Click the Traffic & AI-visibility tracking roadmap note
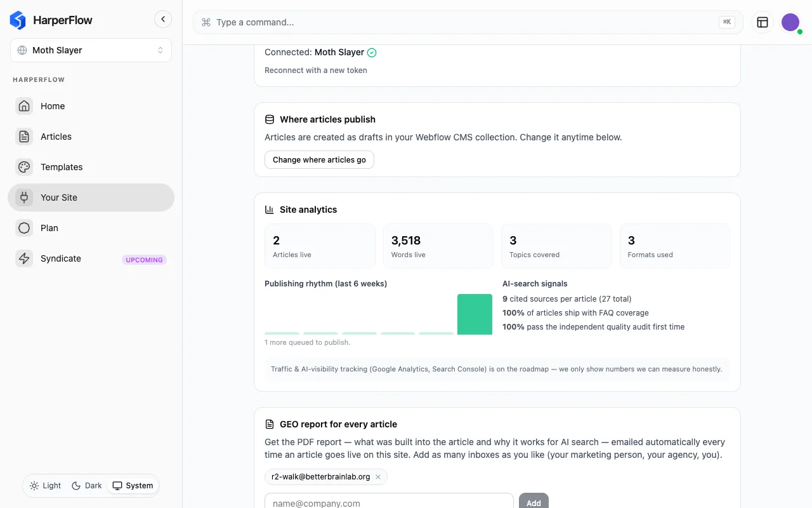The image size is (812, 508). [497, 369]
